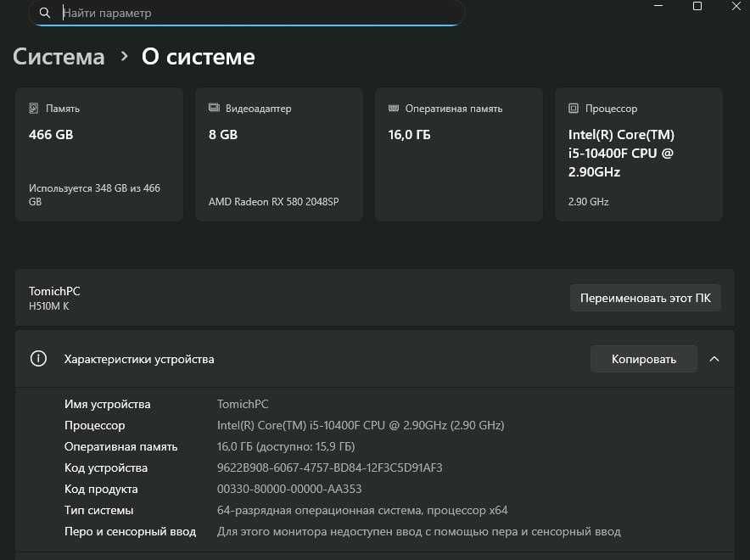Click the "О системе" page title
750x560 pixels.
point(198,57)
